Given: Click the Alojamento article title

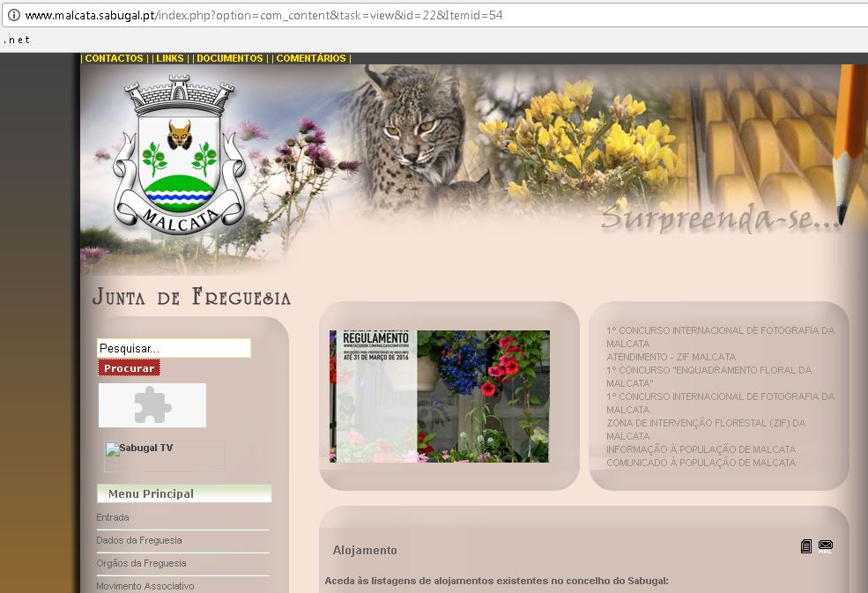Looking at the screenshot, I should (x=365, y=551).
